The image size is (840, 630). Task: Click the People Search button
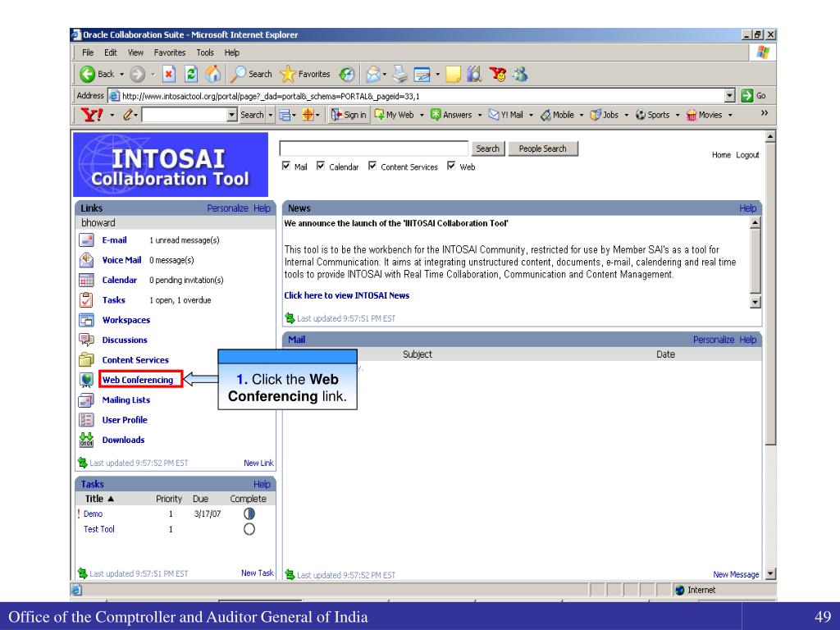pyautogui.click(x=543, y=148)
